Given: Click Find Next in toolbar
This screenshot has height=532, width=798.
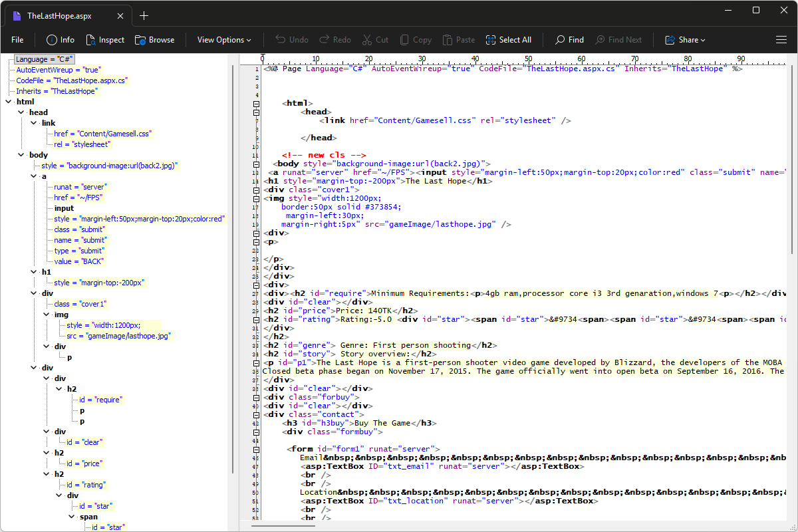Looking at the screenshot, I should 618,40.
